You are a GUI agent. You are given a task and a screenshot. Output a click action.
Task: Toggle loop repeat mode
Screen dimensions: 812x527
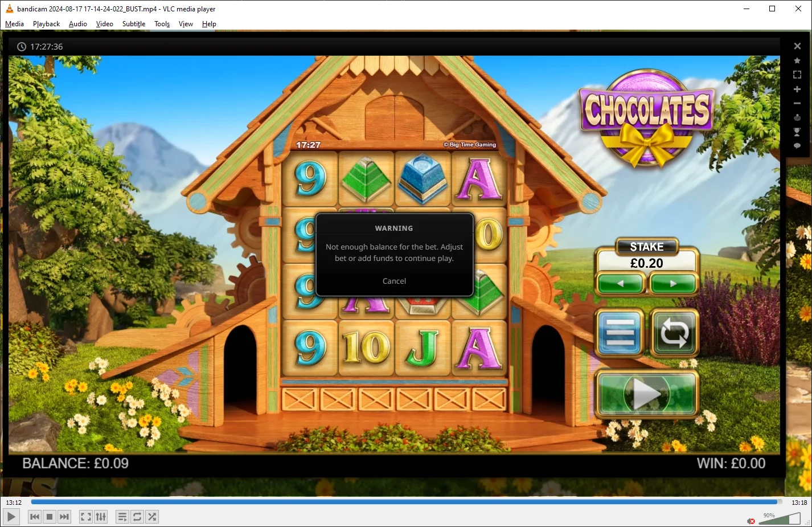(137, 517)
